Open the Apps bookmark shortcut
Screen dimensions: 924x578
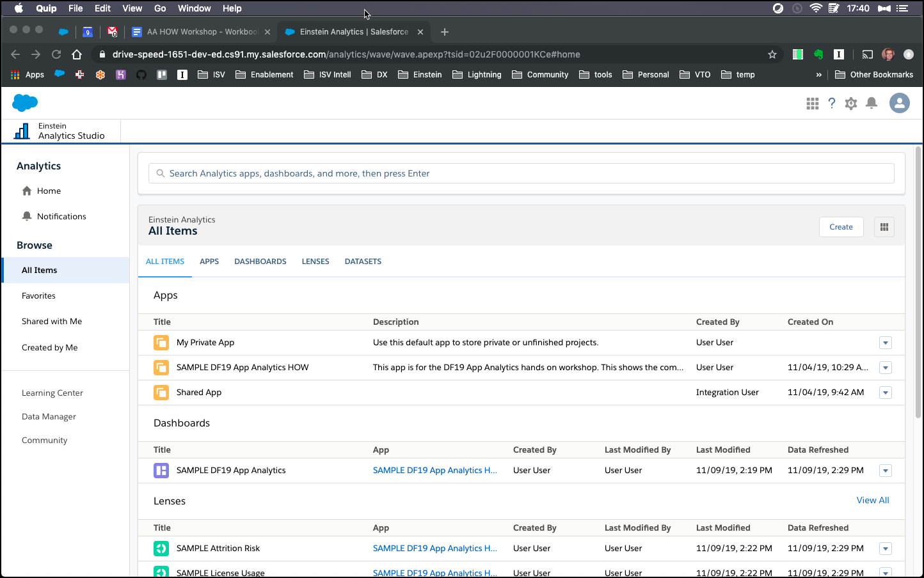pyautogui.click(x=28, y=75)
